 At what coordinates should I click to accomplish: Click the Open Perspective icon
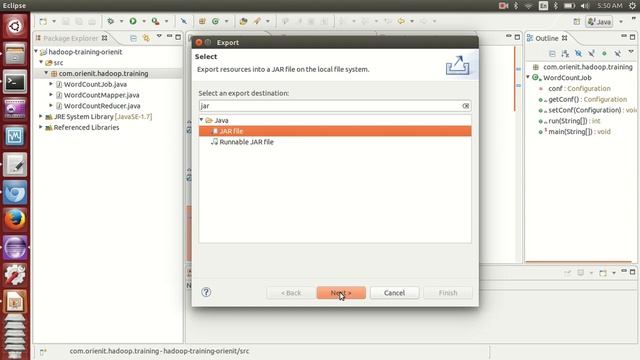[x=576, y=22]
